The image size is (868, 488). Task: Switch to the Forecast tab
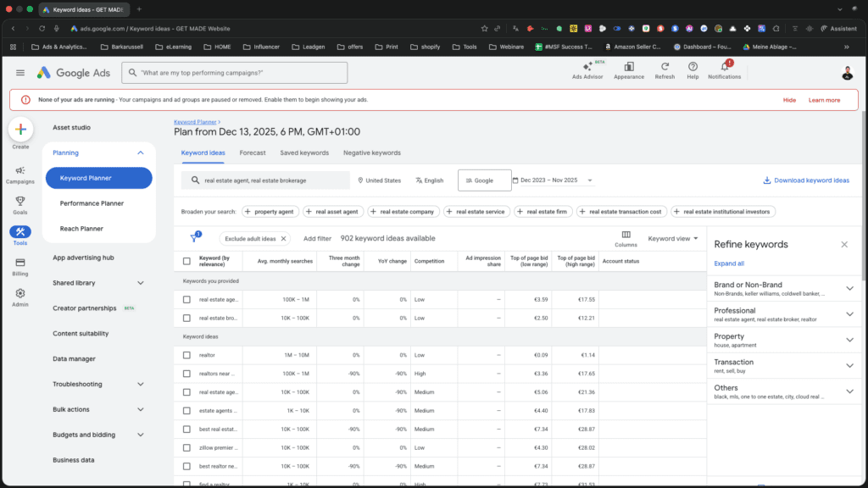pyautogui.click(x=253, y=152)
